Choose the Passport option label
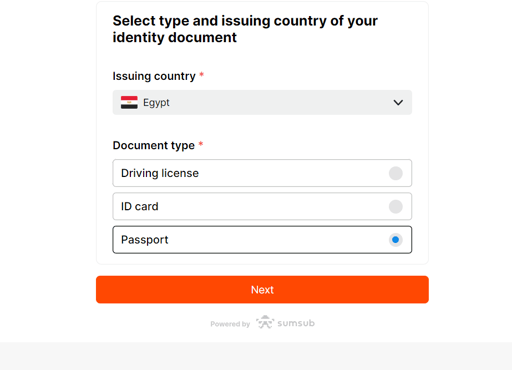 tap(145, 240)
